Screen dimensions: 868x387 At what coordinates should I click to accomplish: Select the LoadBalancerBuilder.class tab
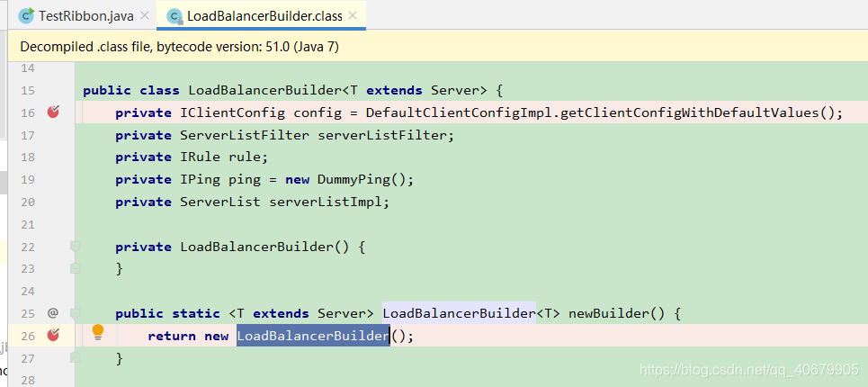click(261, 16)
